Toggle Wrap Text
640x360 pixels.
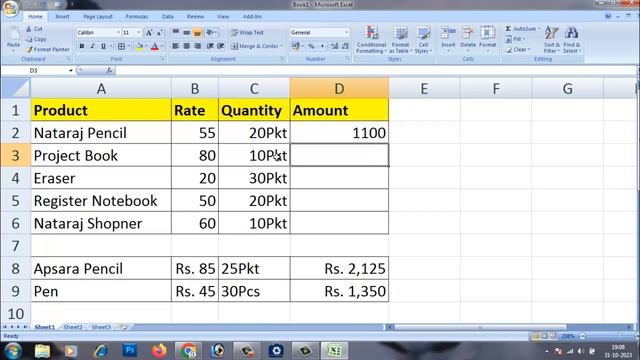(247, 33)
